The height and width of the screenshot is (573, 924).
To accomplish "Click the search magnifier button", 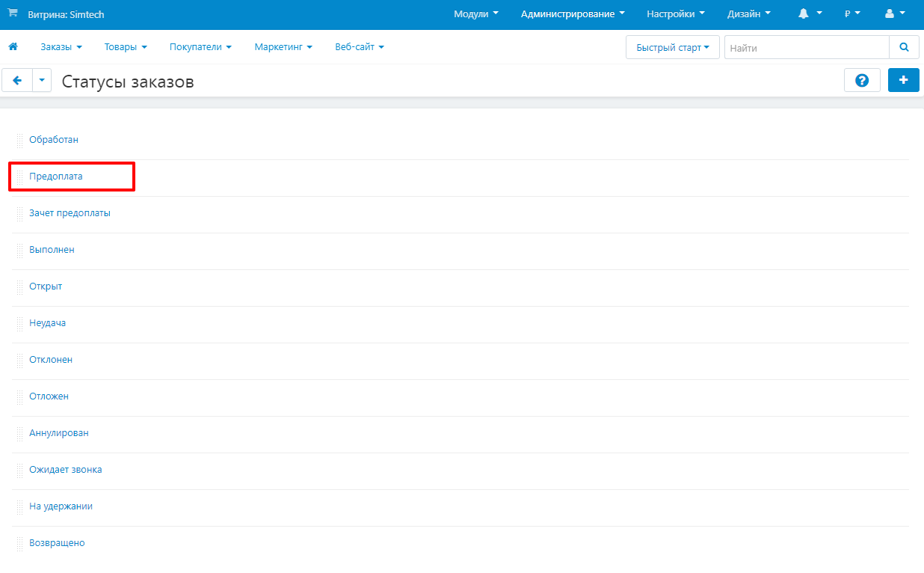I will 904,47.
